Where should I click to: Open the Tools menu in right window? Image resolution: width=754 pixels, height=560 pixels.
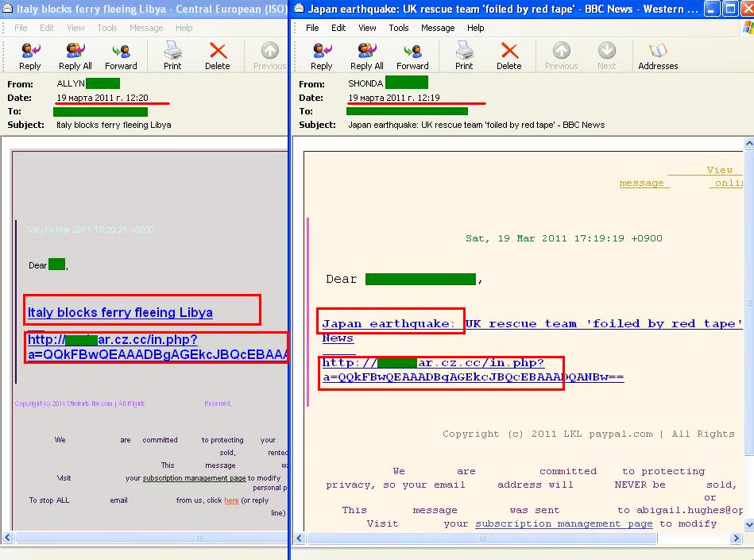coord(399,28)
